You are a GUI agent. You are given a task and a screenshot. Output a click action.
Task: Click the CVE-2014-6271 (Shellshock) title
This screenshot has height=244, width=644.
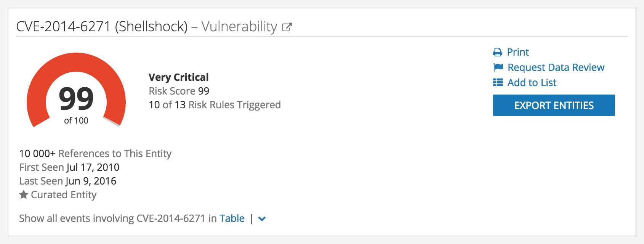pyautogui.click(x=102, y=27)
